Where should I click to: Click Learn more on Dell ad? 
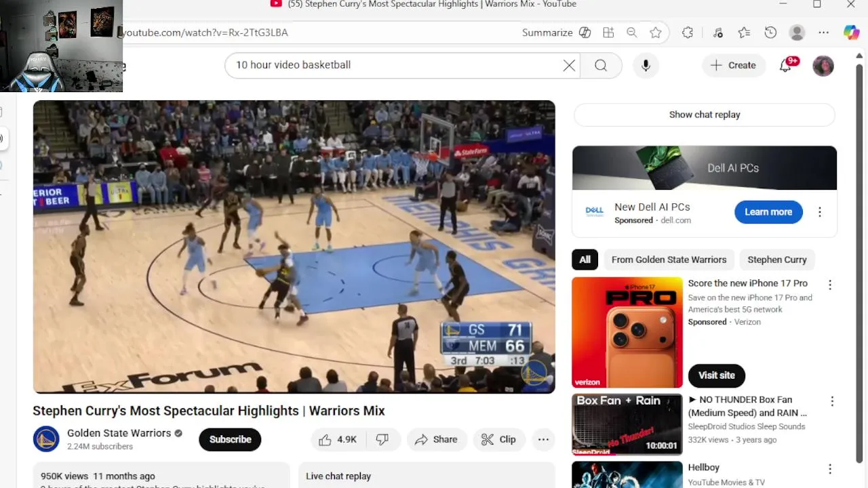pos(768,212)
